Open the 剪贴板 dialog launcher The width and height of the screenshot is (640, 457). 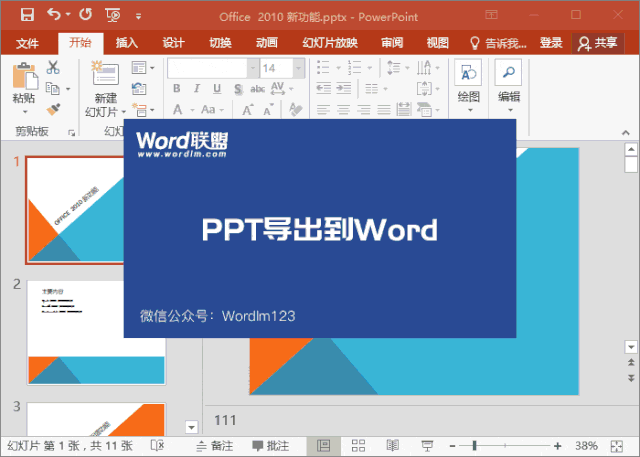coord(72,133)
